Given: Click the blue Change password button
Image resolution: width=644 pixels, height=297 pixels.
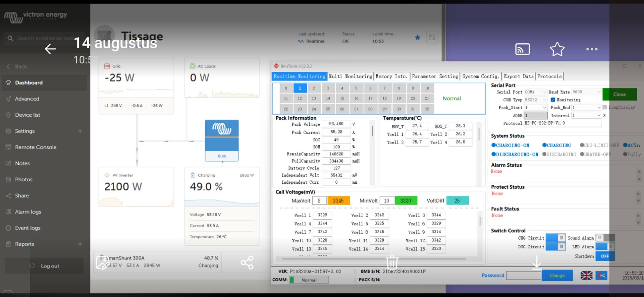Looking at the screenshot, I should [x=557, y=276].
